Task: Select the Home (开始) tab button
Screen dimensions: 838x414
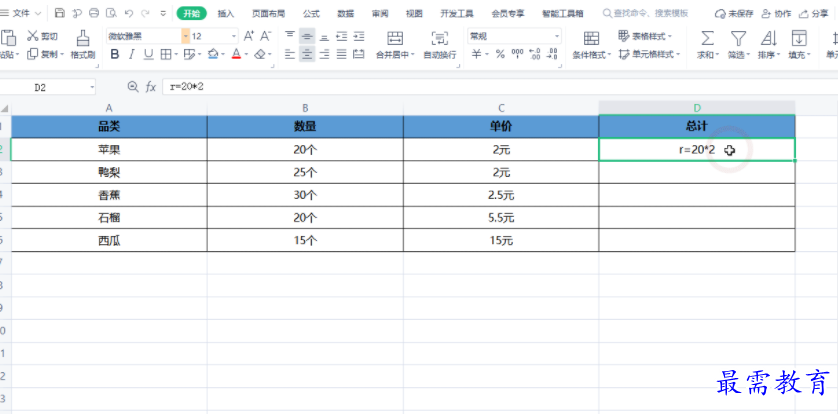Action: pos(191,13)
